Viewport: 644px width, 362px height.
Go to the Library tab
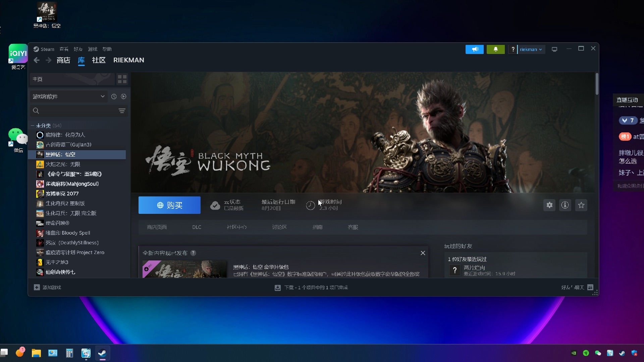tap(81, 60)
